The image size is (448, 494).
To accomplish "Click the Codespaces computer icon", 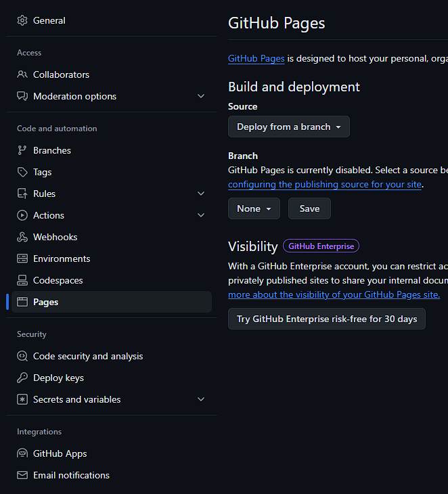I will pos(22,280).
